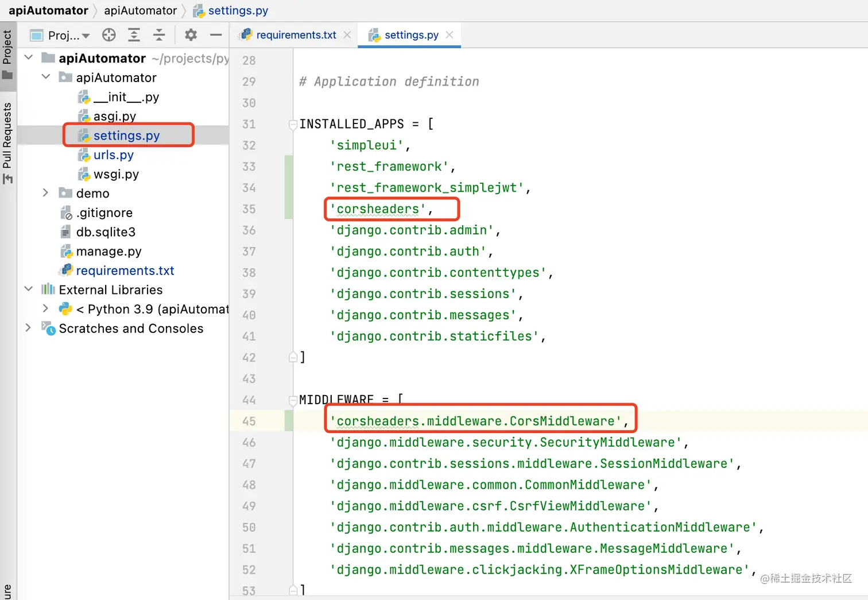
Task: Click 'django.contrib.auth.middleware.AuthenticationMiddleware' line
Action: 544,528
